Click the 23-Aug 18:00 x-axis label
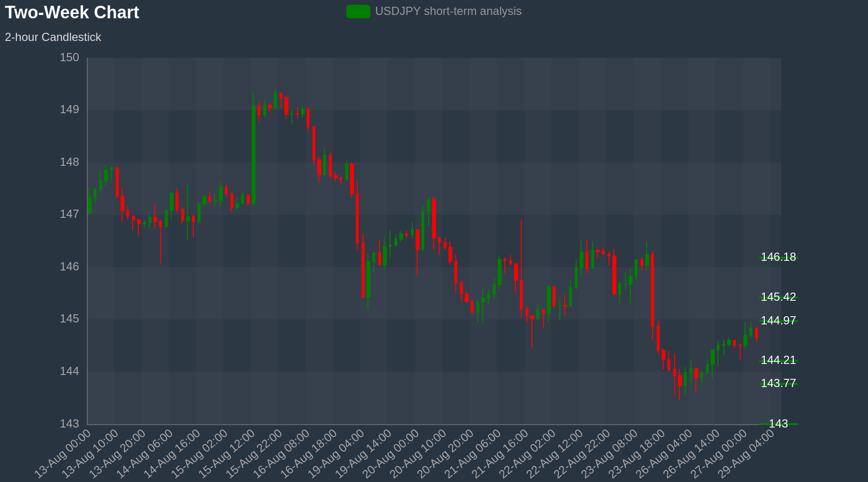The height and width of the screenshot is (482, 868). click(637, 454)
